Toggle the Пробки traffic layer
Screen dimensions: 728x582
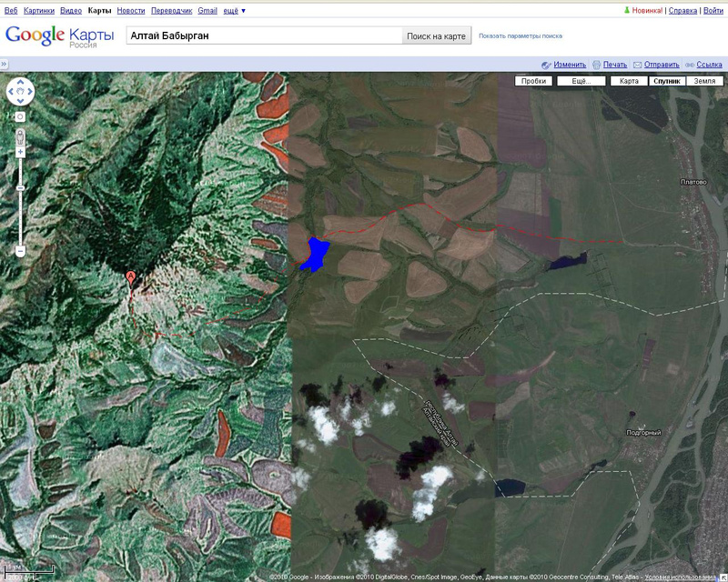tap(533, 81)
